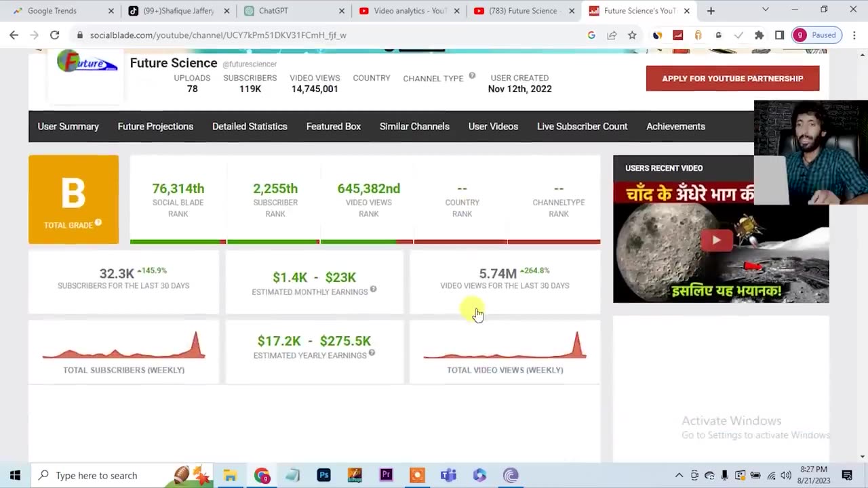This screenshot has height=488, width=868.
Task: Open the User Summary menu item
Action: point(68,127)
